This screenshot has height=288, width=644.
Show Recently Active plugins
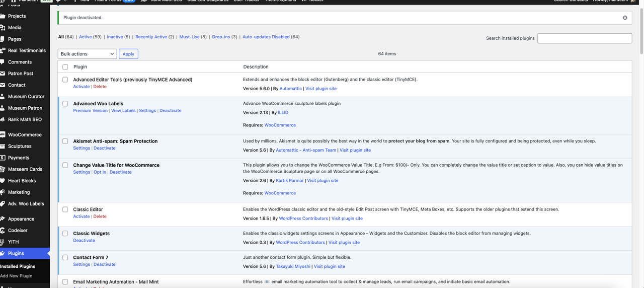tap(151, 37)
